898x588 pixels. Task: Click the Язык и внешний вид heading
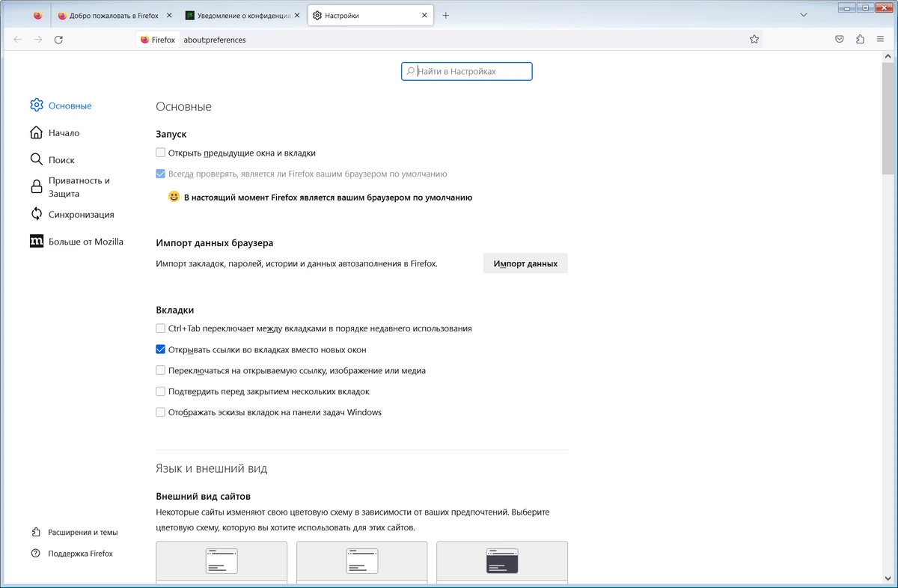[x=212, y=468]
